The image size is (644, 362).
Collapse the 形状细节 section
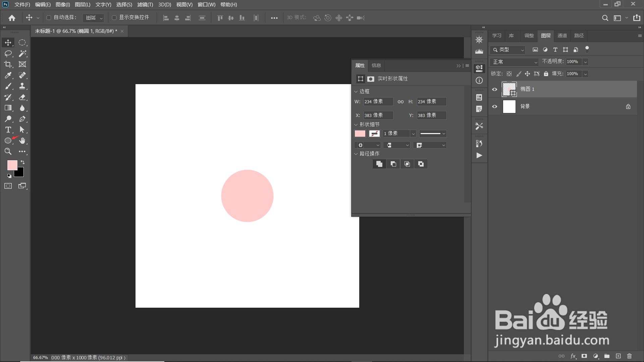click(356, 125)
